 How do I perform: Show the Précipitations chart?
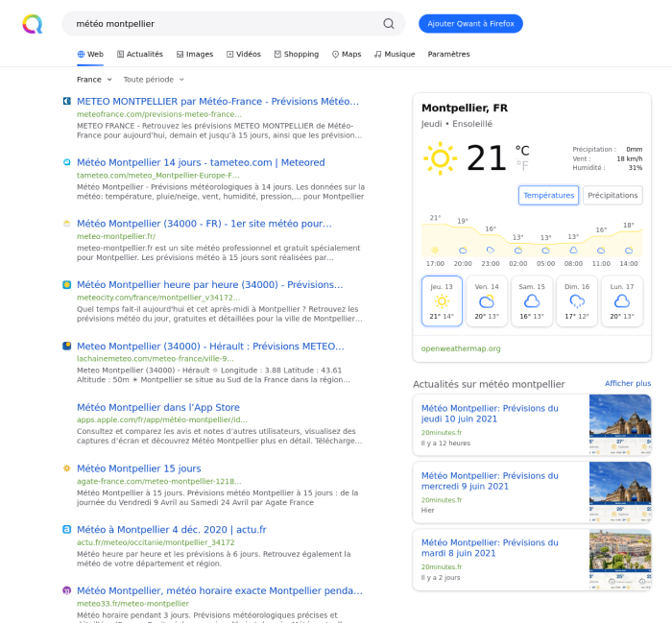coord(612,196)
